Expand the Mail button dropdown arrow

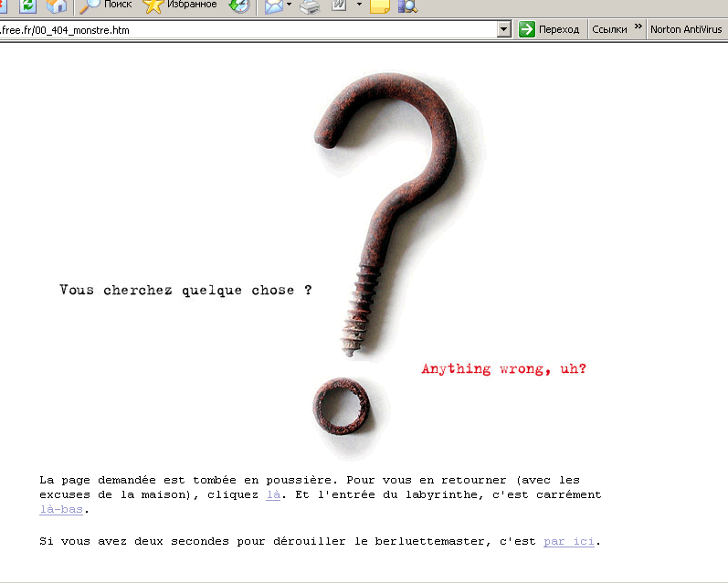[290, 5]
